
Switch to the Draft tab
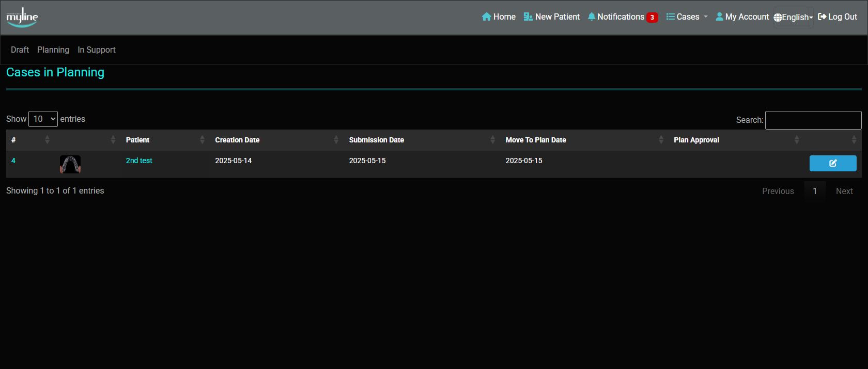coord(20,50)
